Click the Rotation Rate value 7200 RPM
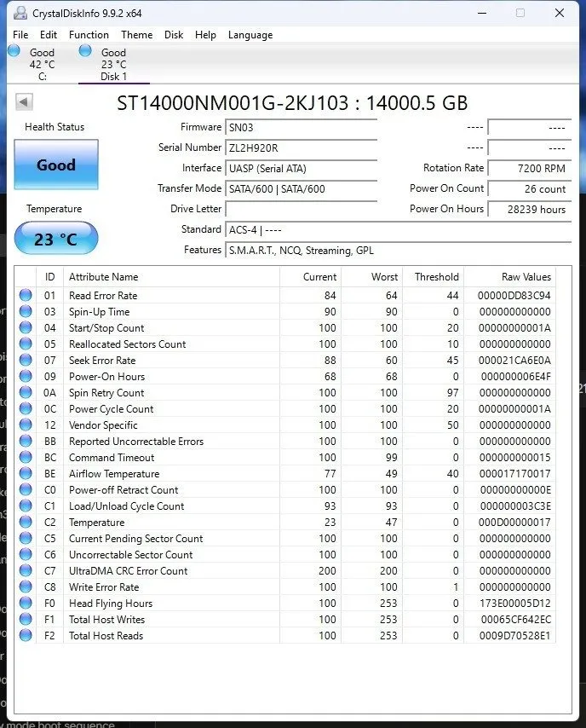Image resolution: width=586 pixels, height=728 pixels. pyautogui.click(x=530, y=169)
